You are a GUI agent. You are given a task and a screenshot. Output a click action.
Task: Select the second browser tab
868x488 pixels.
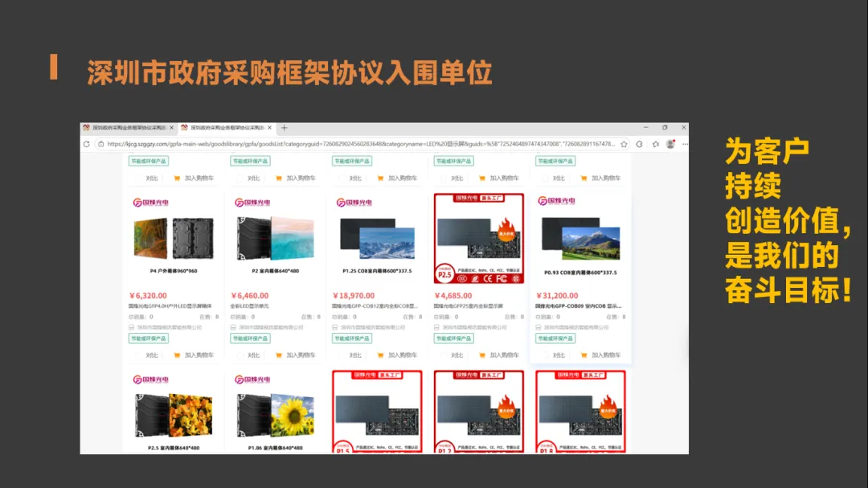click(227, 127)
